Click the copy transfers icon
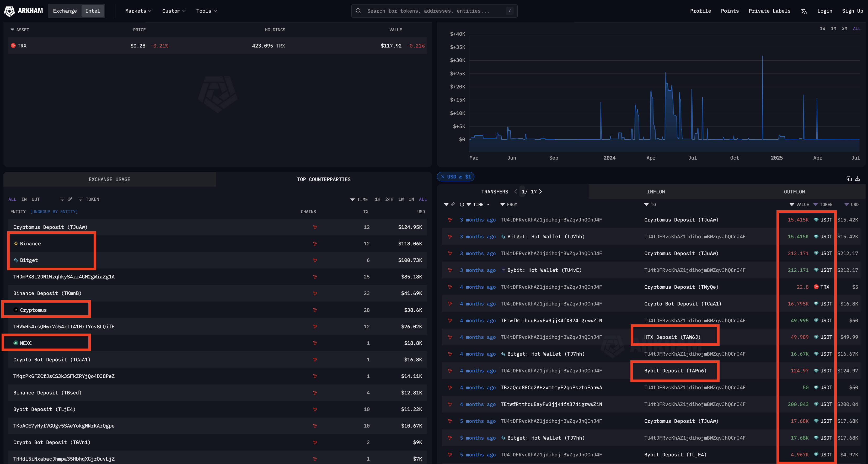This screenshot has width=868, height=464. 849,178
